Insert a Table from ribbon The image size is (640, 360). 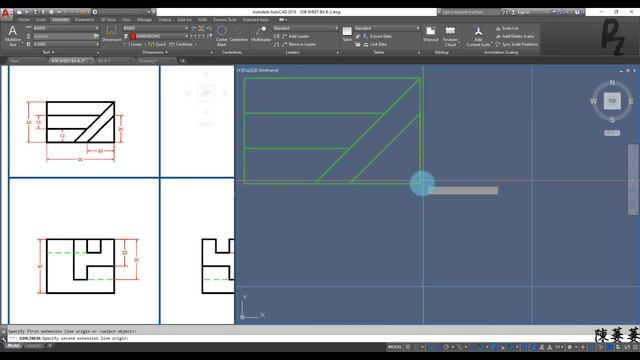coord(347,34)
